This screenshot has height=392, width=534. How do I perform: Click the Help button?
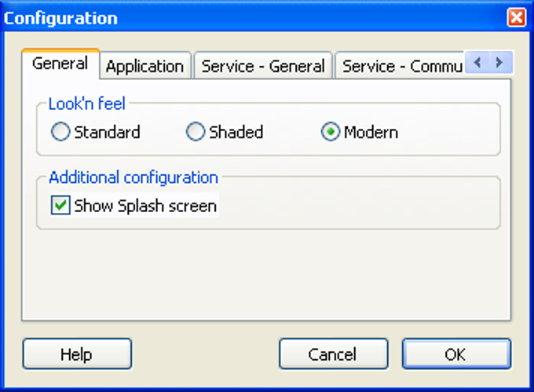tap(77, 354)
